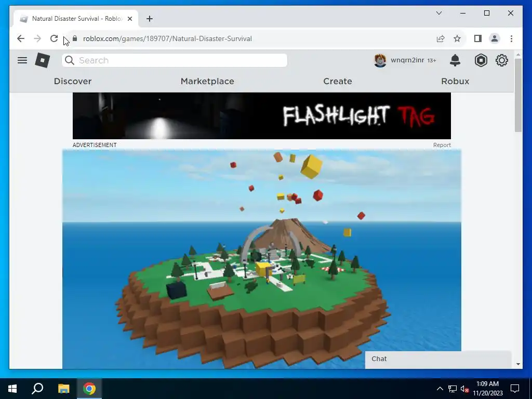The width and height of the screenshot is (532, 399).
Task: Click the search magnifier icon in Roblox
Action: click(70, 60)
